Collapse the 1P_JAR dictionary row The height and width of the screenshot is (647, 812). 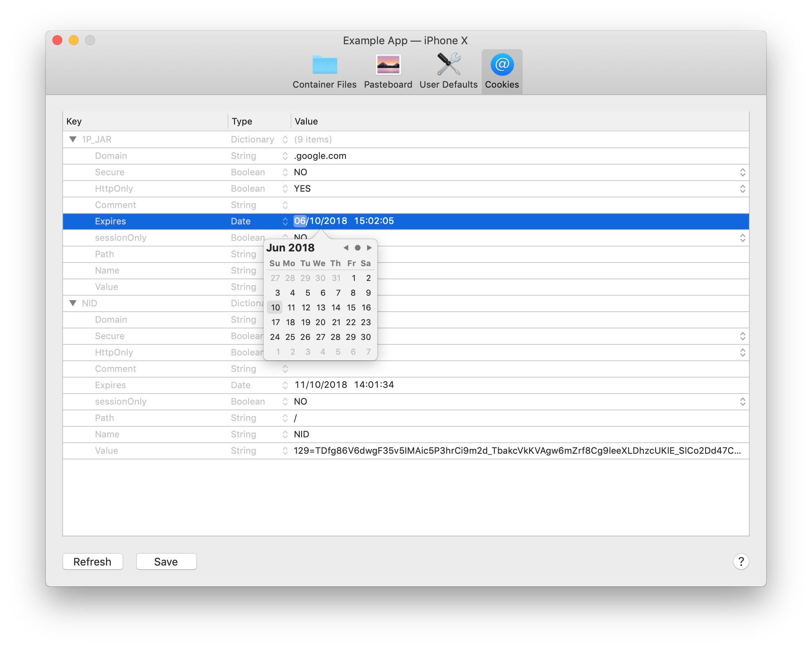(x=73, y=140)
